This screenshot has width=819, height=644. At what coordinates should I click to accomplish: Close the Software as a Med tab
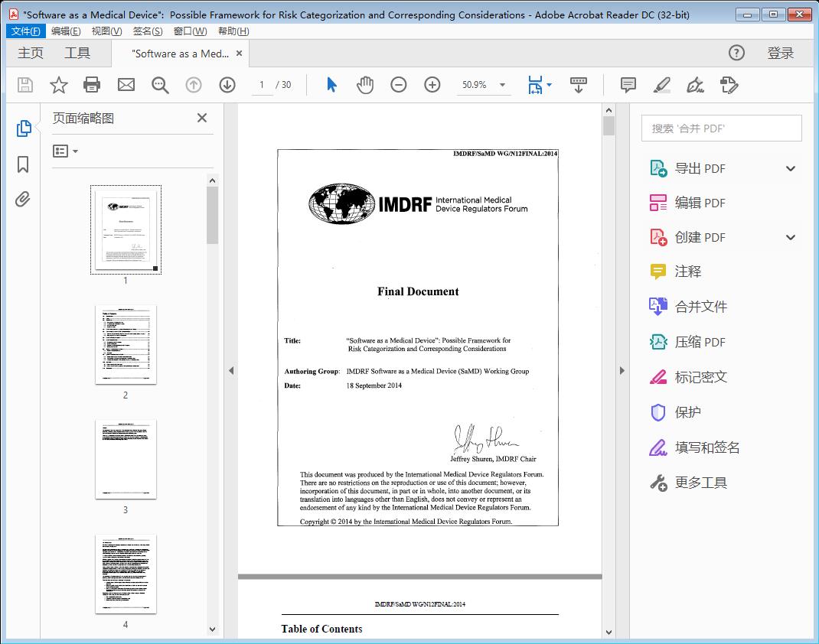tap(240, 54)
